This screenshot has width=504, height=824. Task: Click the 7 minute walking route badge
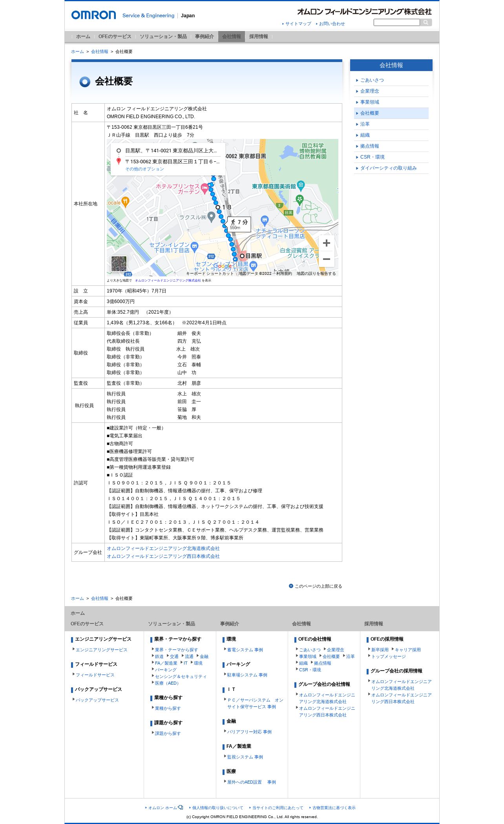coord(239,224)
